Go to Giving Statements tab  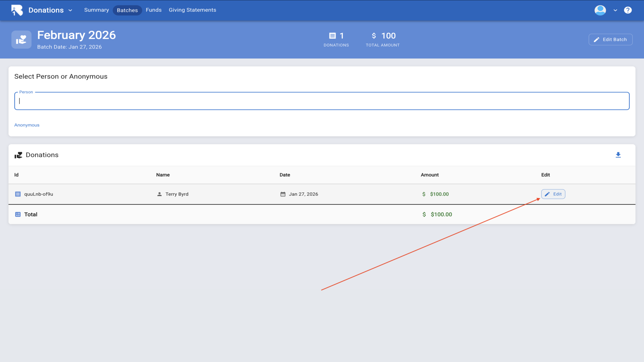tap(192, 10)
